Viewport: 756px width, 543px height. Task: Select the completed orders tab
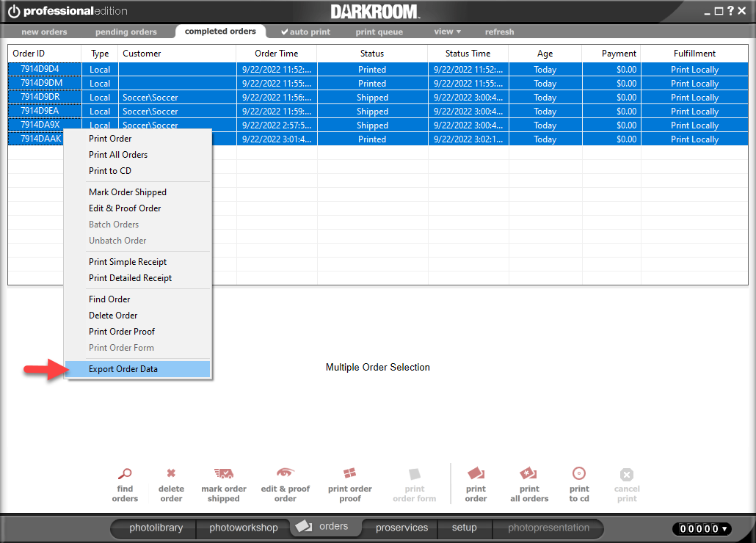point(220,31)
